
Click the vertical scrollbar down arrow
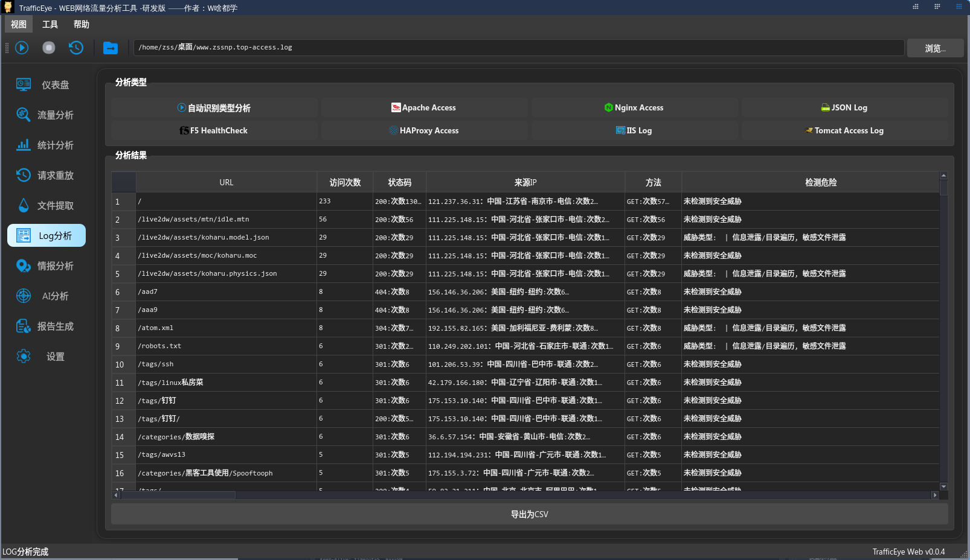pyautogui.click(x=943, y=486)
